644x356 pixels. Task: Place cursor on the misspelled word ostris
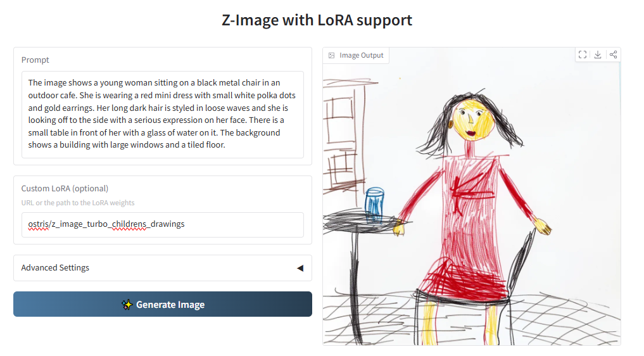pos(38,224)
